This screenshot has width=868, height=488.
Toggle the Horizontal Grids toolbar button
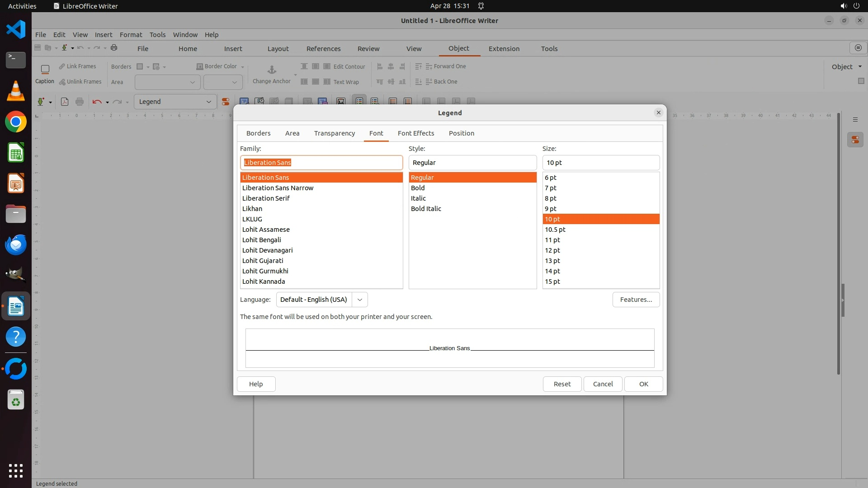click(x=393, y=102)
